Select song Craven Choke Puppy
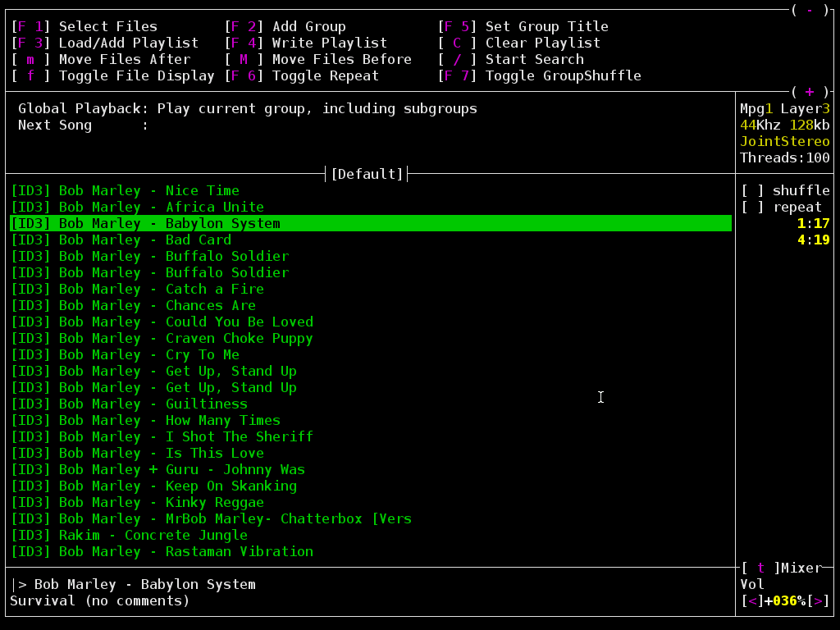The height and width of the screenshot is (630, 840). click(x=371, y=339)
